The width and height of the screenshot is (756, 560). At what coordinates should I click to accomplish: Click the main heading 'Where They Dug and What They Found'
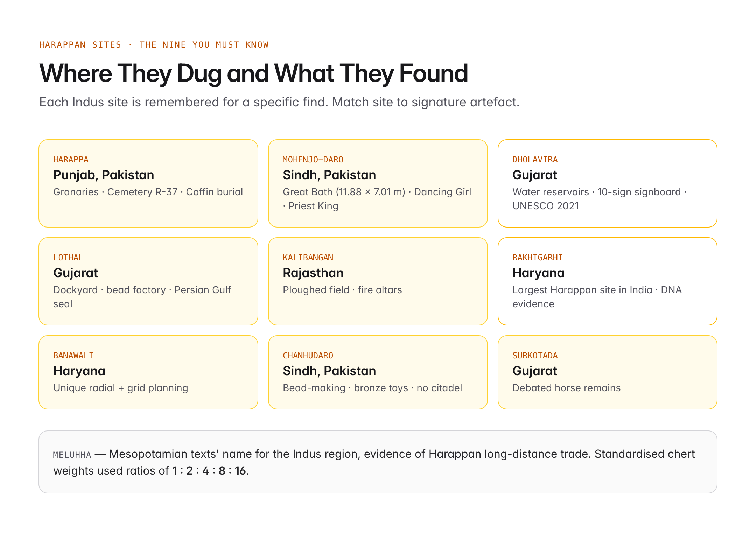[x=254, y=73]
